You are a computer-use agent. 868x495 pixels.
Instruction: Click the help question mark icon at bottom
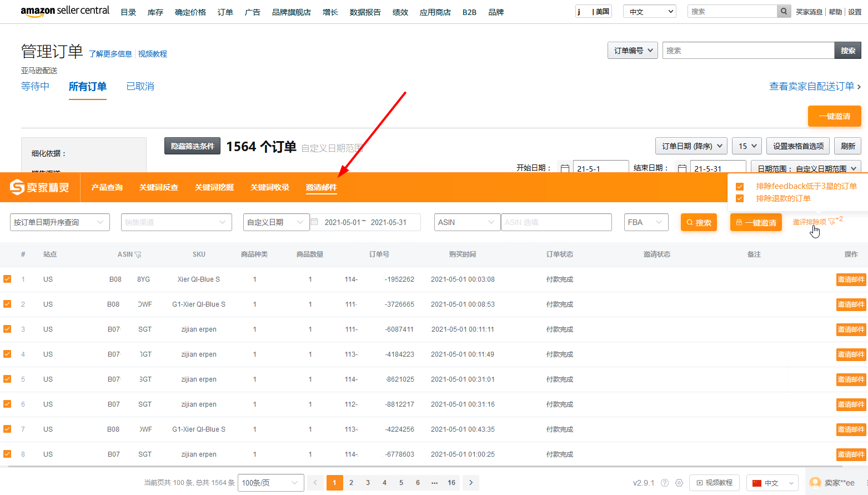[x=665, y=483]
